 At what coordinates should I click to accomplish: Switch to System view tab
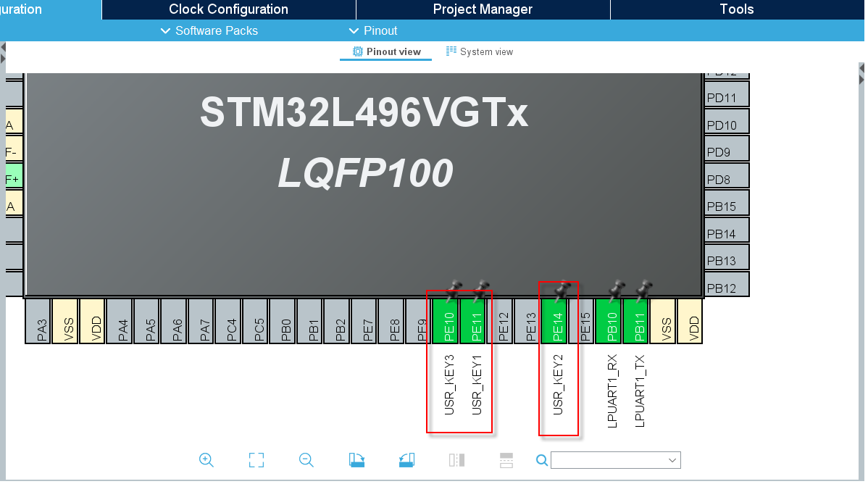(480, 52)
